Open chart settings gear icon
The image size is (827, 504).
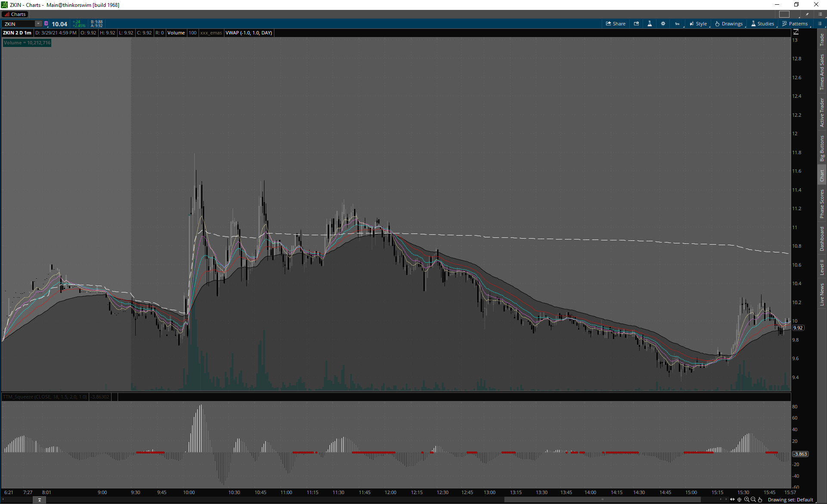(x=663, y=24)
